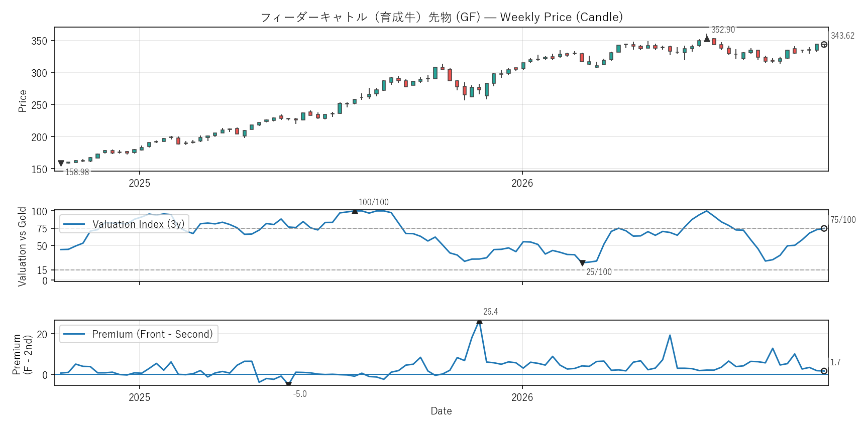Click the Premium (Front - Second) legend entry

pos(138,334)
